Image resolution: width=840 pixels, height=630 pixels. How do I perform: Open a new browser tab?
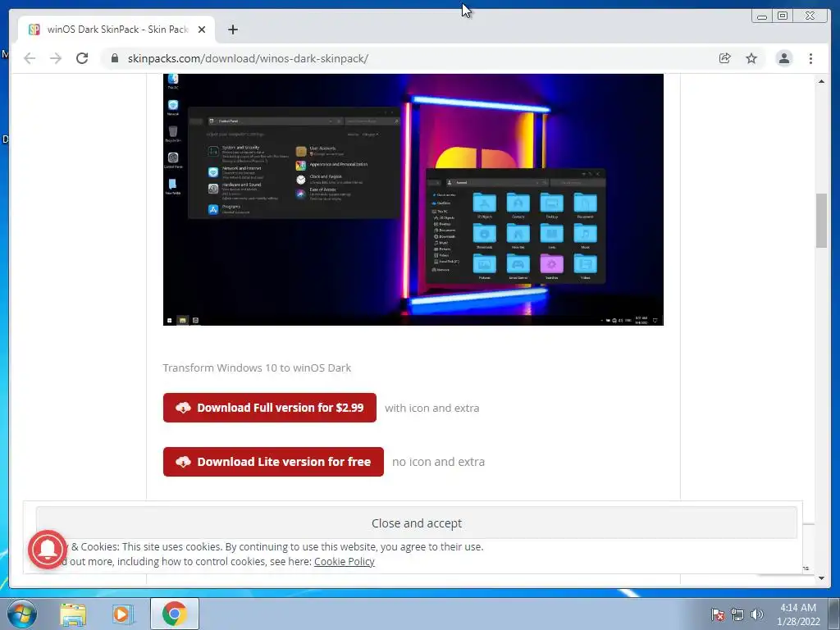coord(232,30)
